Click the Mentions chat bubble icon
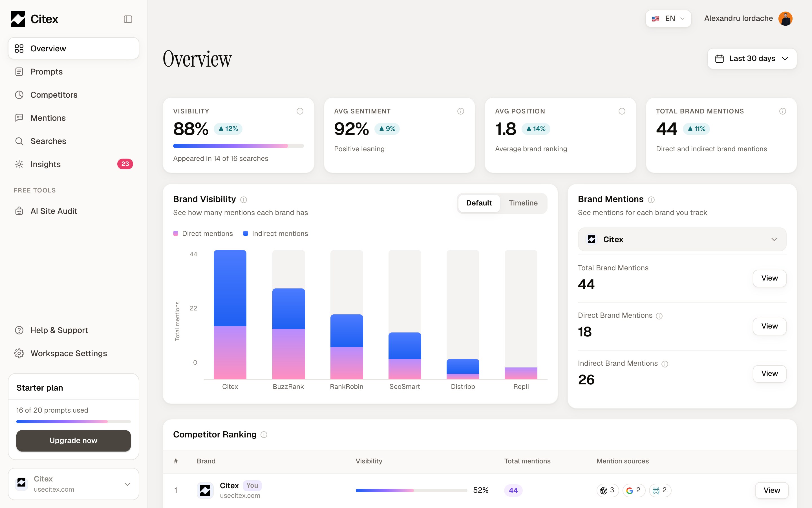Screen dimensions: 812x508 (19, 118)
